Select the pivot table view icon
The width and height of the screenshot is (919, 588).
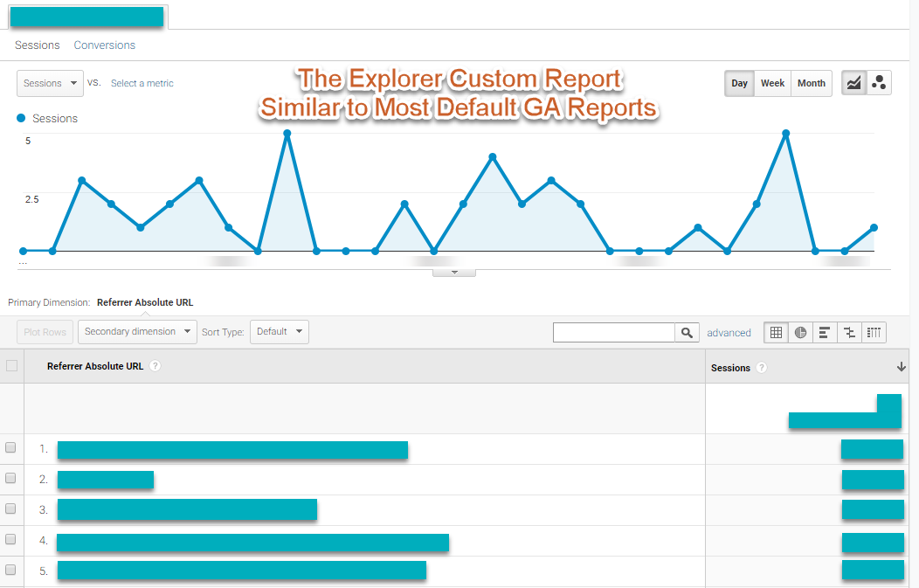click(x=874, y=333)
